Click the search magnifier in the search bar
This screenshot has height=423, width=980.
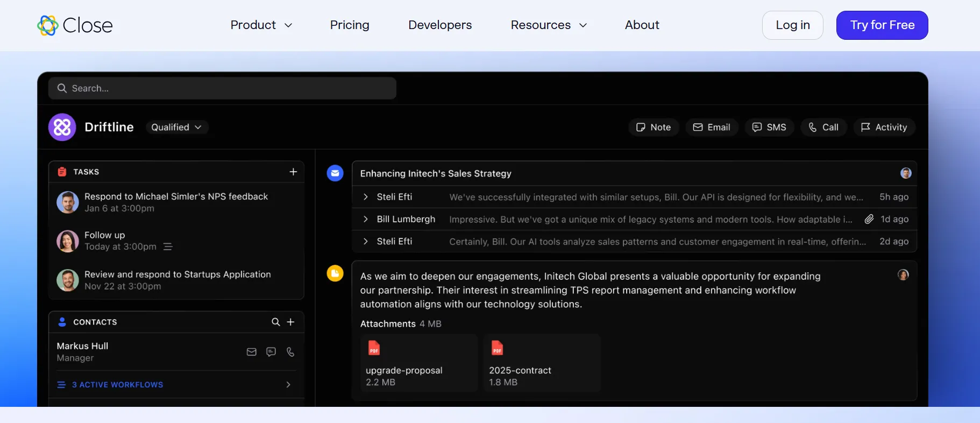(x=62, y=88)
